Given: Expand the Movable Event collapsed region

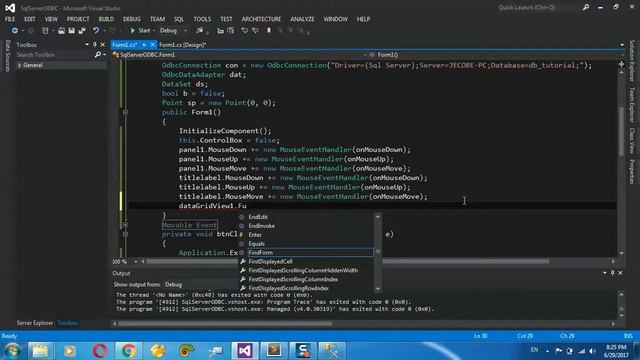Looking at the screenshot, I should tap(125, 225).
